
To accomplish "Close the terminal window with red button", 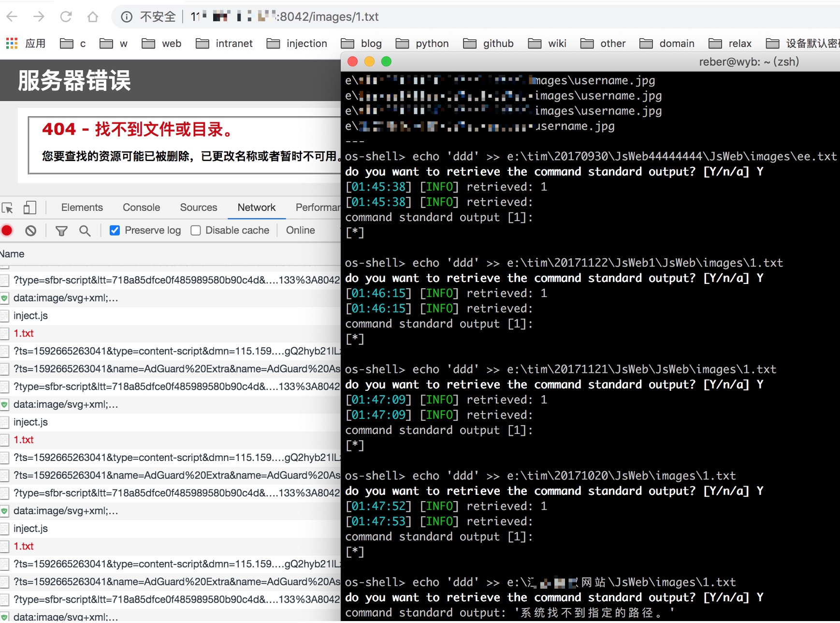I will tap(353, 61).
